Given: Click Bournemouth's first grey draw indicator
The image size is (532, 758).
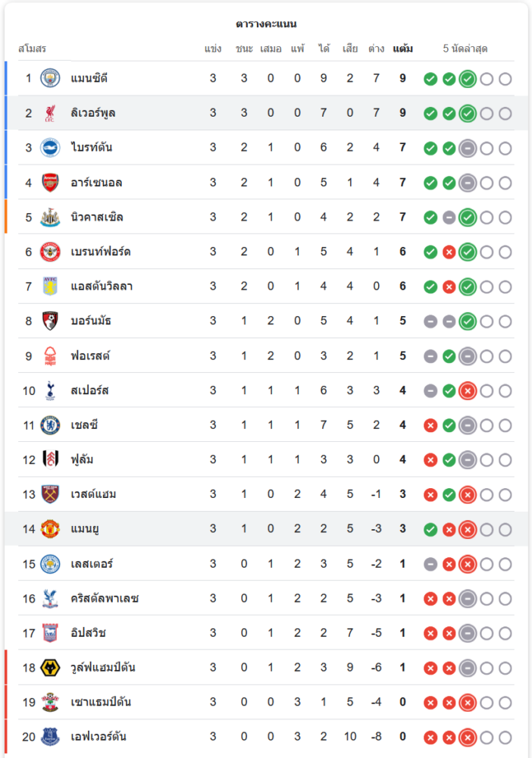Looking at the screenshot, I should click(x=430, y=321).
